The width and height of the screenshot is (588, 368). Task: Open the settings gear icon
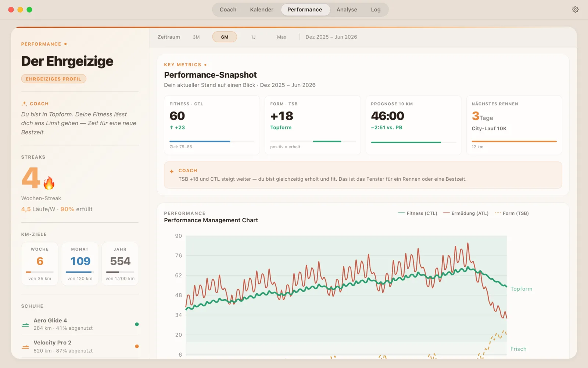[575, 10]
